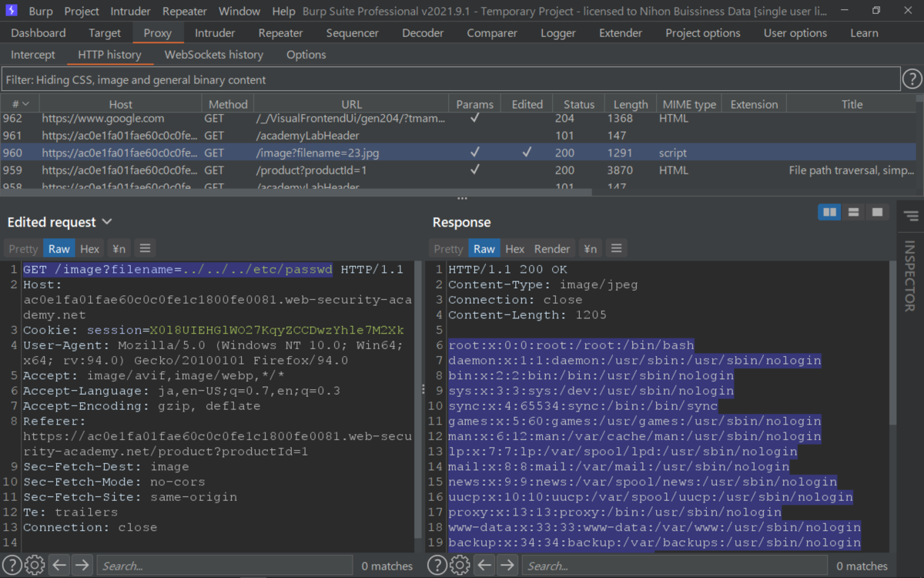Click the filter bar hiding CSS content
This screenshot has width=924, height=578.
point(450,79)
